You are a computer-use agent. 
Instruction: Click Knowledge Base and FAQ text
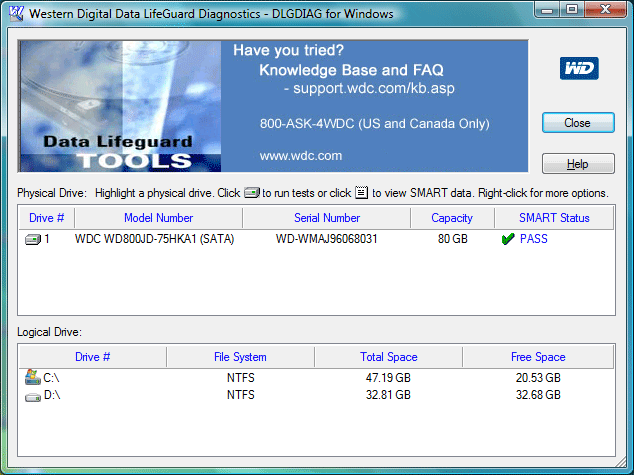pos(351,70)
